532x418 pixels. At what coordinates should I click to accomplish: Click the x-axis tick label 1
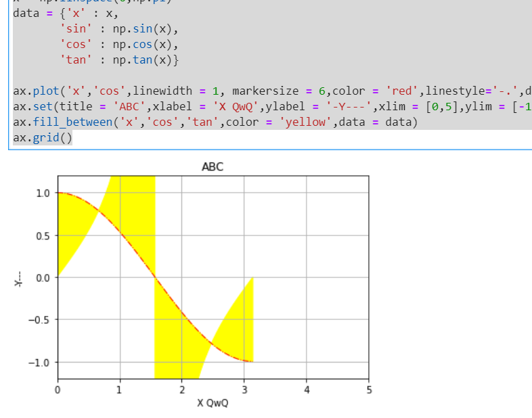pos(119,390)
